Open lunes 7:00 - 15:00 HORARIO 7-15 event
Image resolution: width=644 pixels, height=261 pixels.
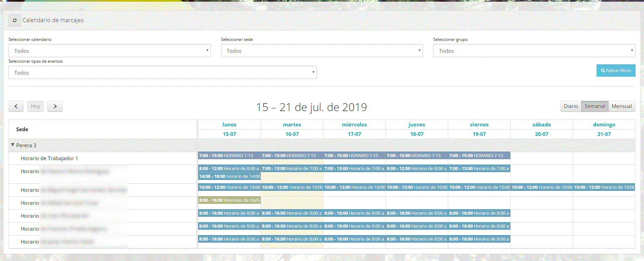pyautogui.click(x=229, y=156)
